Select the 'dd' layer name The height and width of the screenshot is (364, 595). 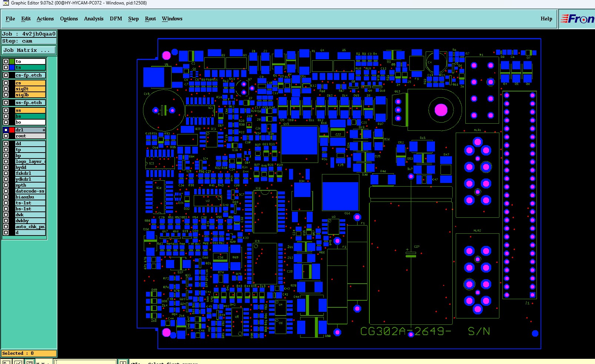click(30, 144)
